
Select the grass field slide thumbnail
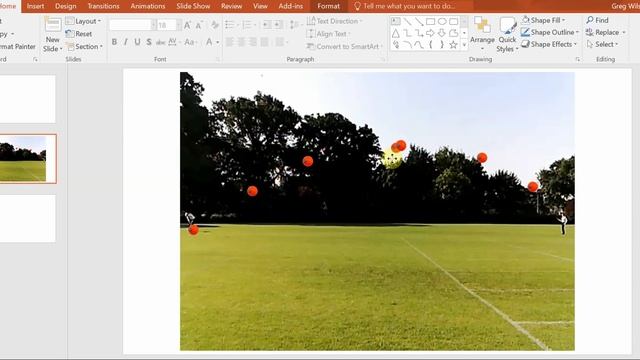pos(28,159)
